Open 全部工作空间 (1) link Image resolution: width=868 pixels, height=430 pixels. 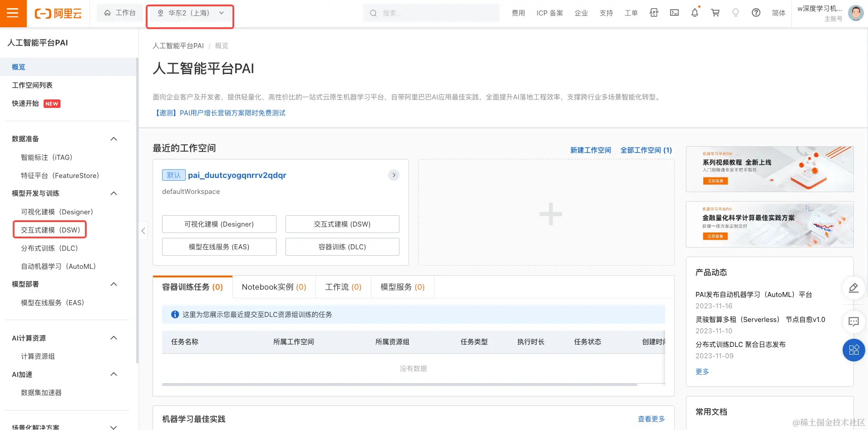(x=646, y=150)
